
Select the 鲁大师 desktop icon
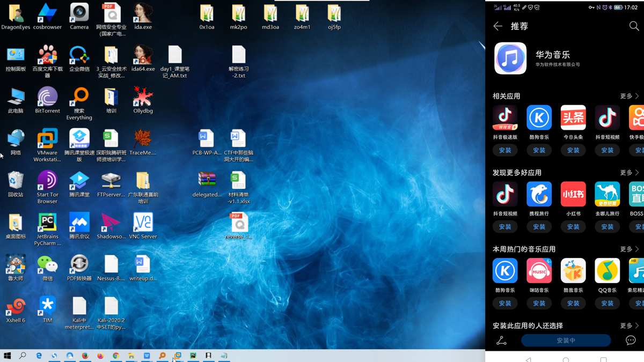click(16, 268)
